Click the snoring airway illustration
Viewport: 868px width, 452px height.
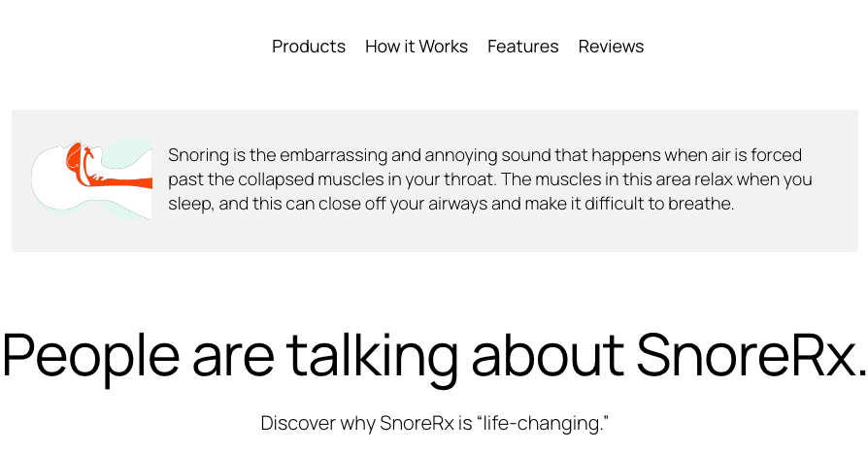[x=92, y=178]
